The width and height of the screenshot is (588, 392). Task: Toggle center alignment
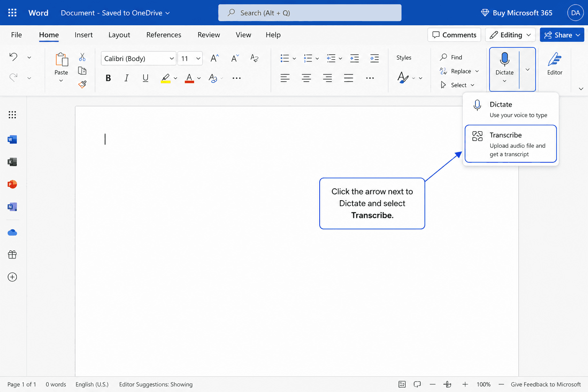pos(306,78)
